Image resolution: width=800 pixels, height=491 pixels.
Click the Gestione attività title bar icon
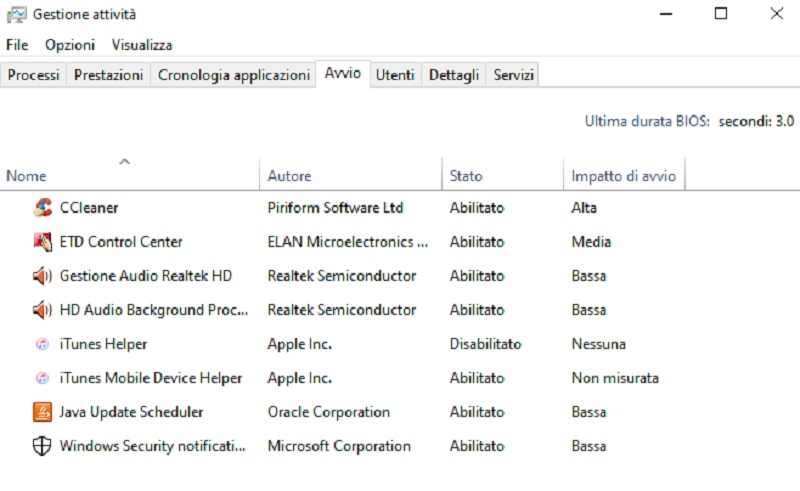click(x=16, y=15)
